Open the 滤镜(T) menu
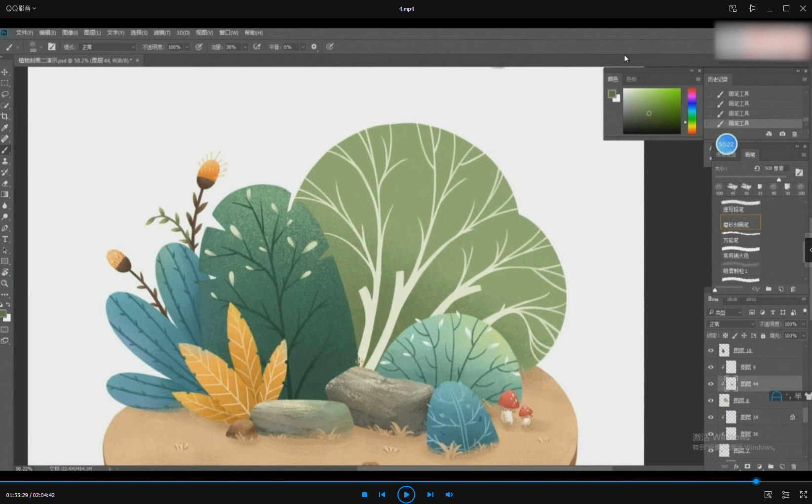This screenshot has width=812, height=504. (x=161, y=33)
